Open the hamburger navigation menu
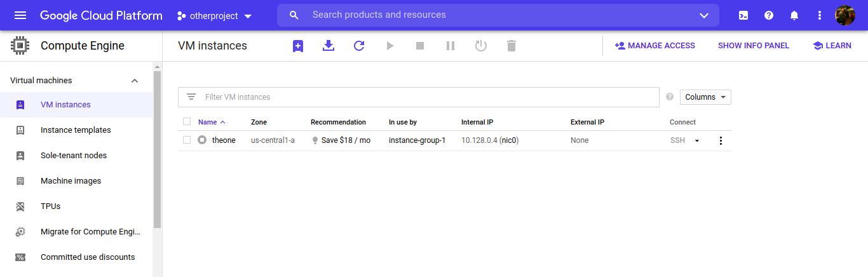This screenshot has width=868, height=277. click(20, 15)
